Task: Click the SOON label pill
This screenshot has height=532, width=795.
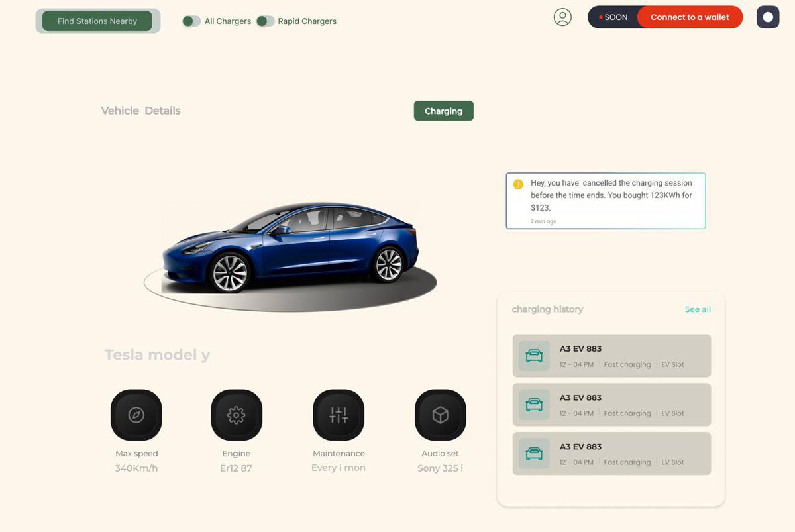Action: pyautogui.click(x=613, y=17)
